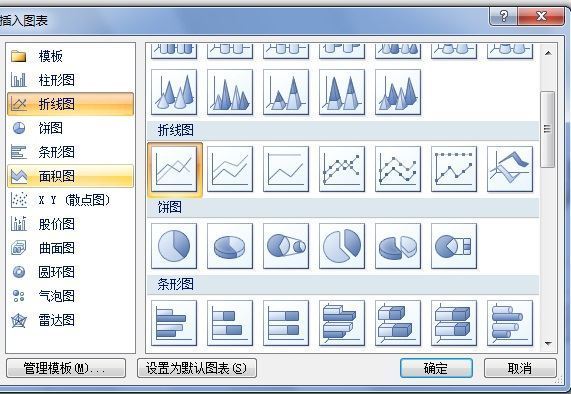Click the chart gallery scrollbar thumb
The width and height of the screenshot is (571, 394).
point(547,129)
